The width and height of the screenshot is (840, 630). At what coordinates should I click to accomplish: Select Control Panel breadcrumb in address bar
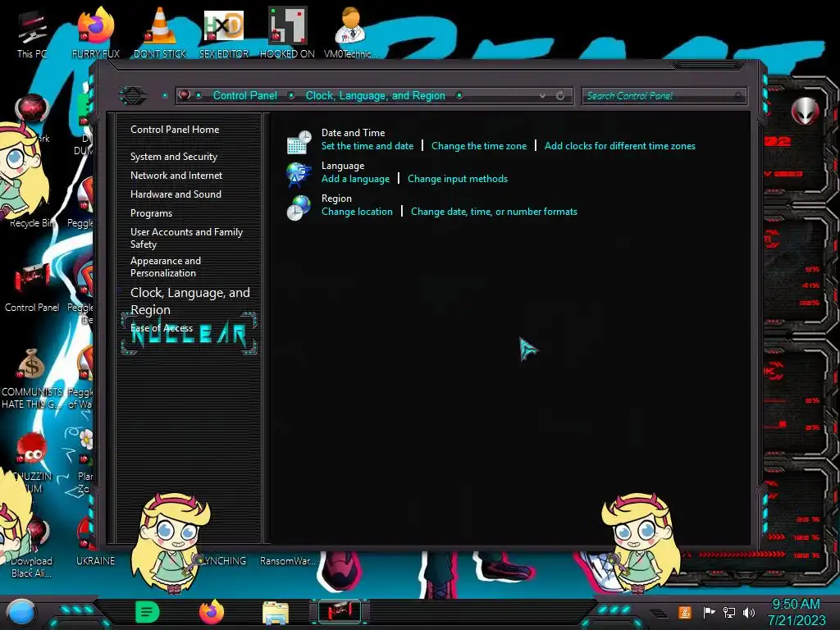244,95
